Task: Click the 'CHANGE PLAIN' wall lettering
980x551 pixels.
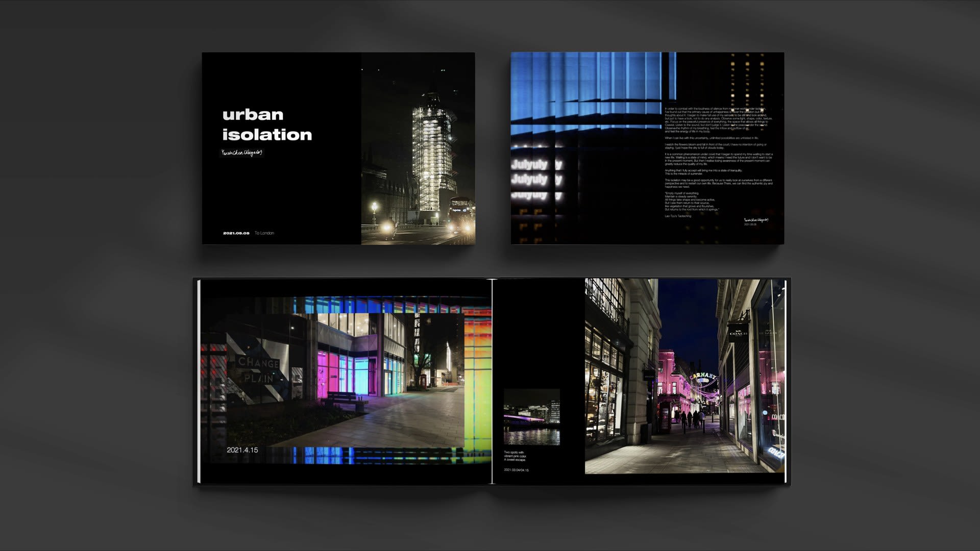Action: point(259,370)
